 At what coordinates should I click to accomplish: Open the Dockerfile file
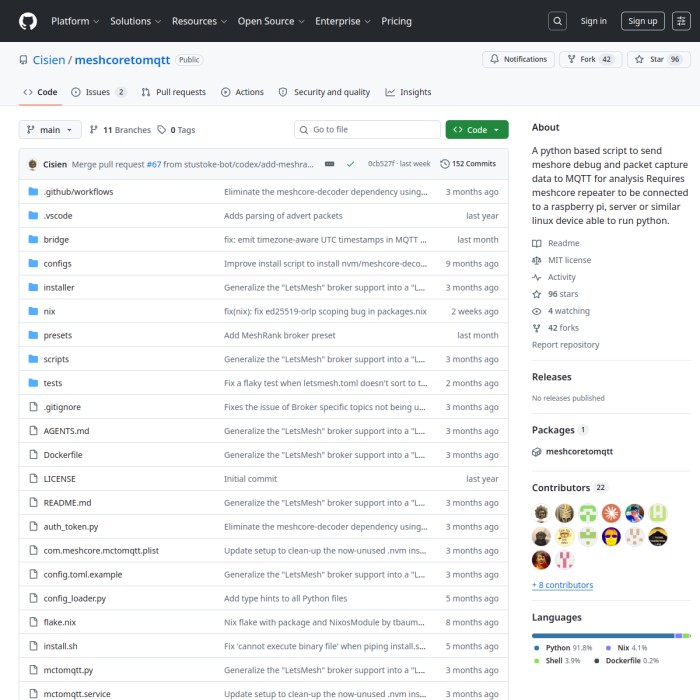tap(63, 455)
